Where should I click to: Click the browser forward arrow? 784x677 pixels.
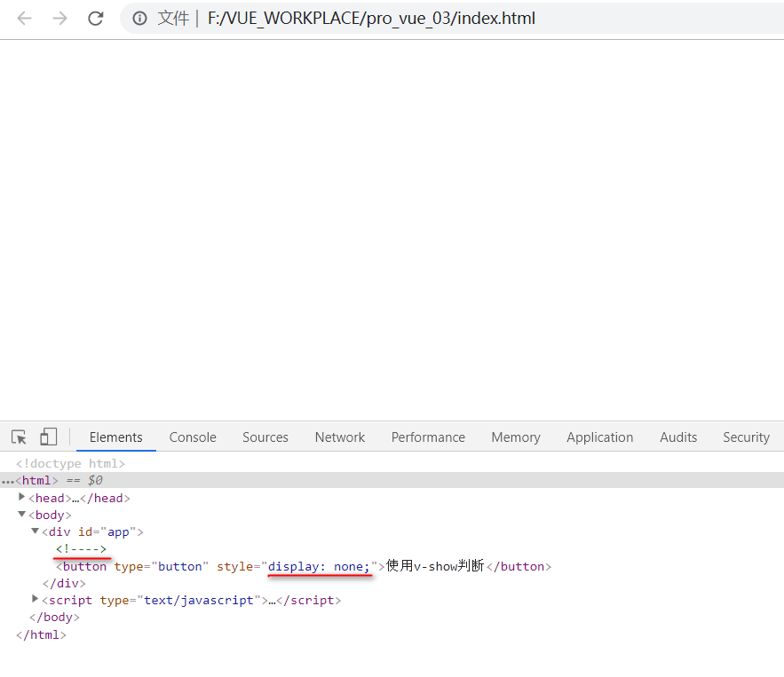60,19
